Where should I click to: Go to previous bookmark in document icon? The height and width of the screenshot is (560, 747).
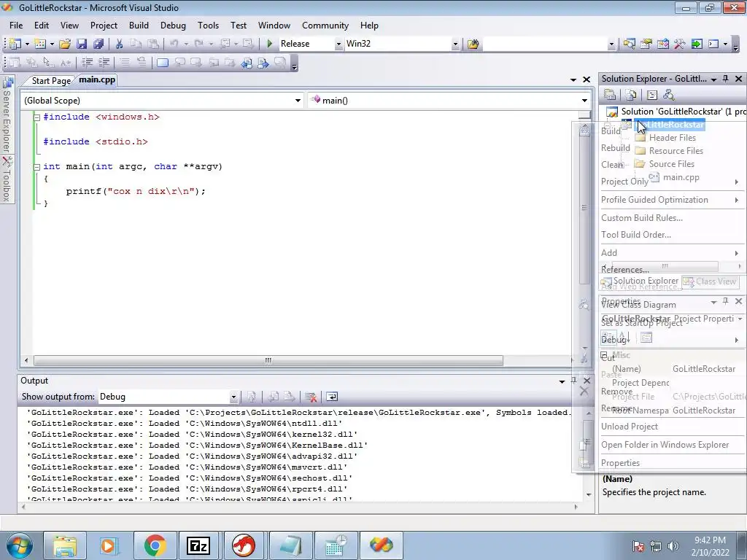click(x=247, y=63)
